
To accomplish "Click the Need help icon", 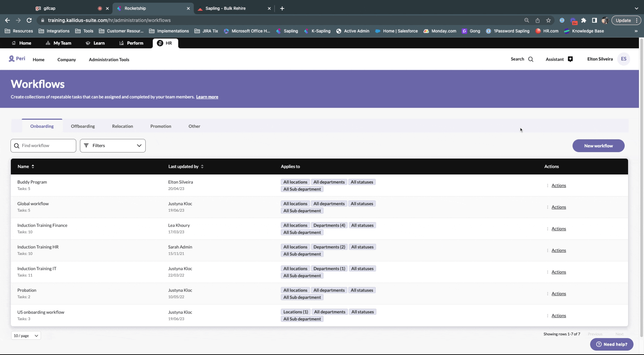I will point(598,344).
